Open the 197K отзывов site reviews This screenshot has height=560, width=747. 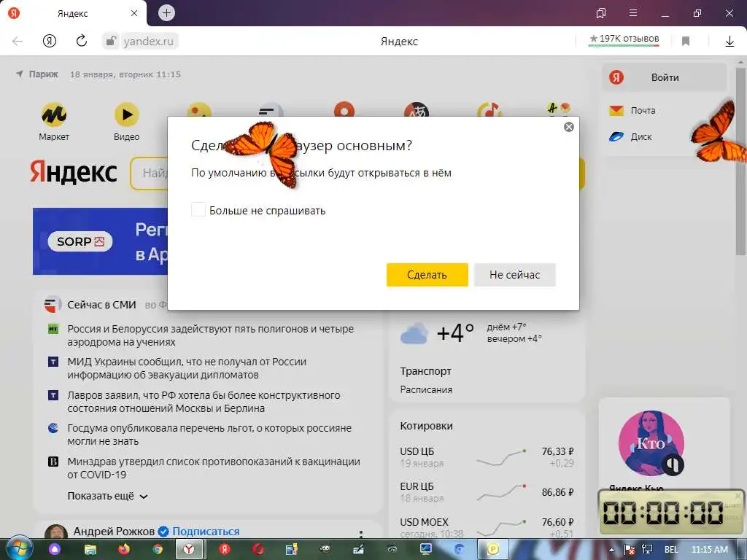[624, 39]
